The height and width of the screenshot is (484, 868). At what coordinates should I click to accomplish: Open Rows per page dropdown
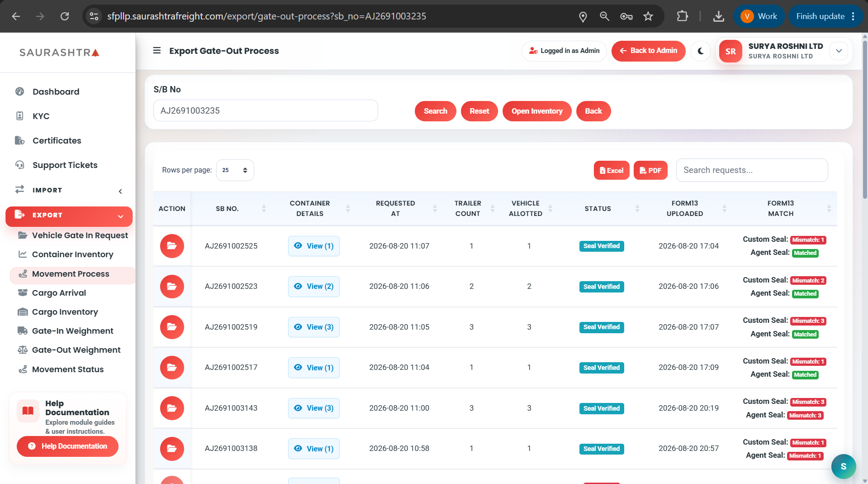235,170
